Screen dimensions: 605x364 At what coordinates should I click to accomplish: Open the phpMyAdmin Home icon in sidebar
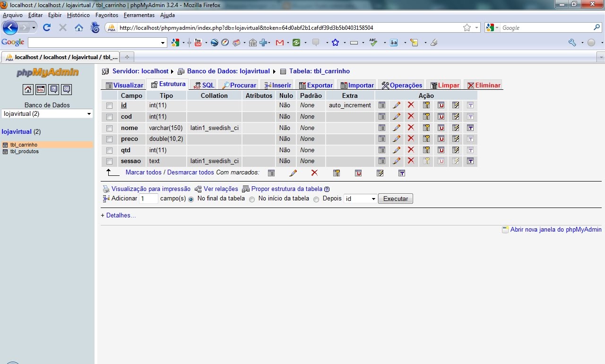click(28, 89)
